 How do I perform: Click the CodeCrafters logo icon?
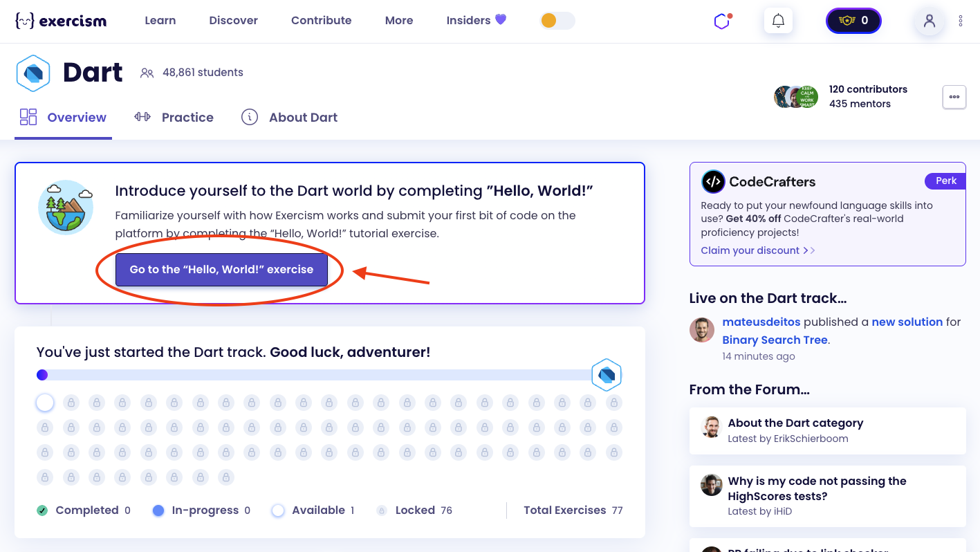click(713, 182)
